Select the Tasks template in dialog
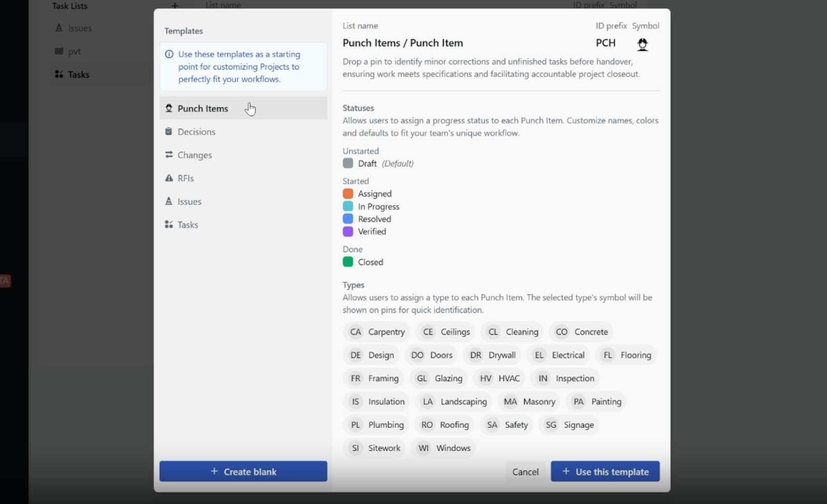 tap(243, 225)
